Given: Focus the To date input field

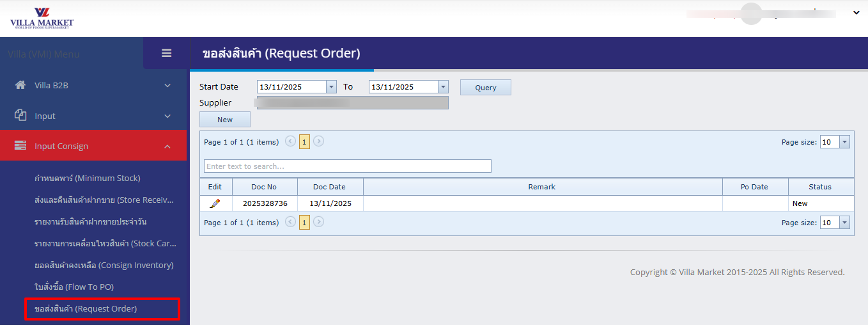Looking at the screenshot, I should tap(403, 87).
